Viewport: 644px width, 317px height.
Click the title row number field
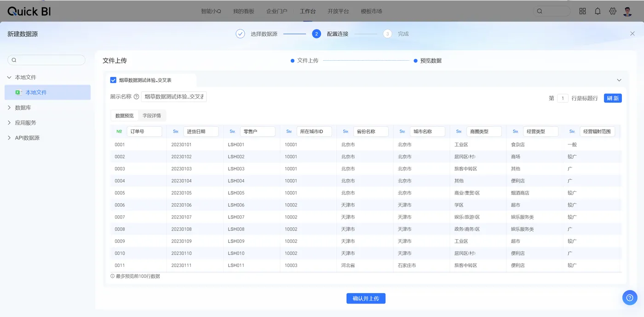(563, 98)
